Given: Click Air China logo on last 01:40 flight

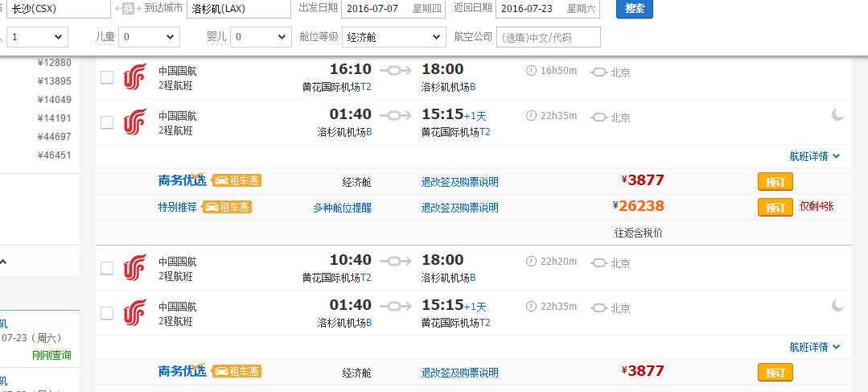Looking at the screenshot, I should pos(134,313).
